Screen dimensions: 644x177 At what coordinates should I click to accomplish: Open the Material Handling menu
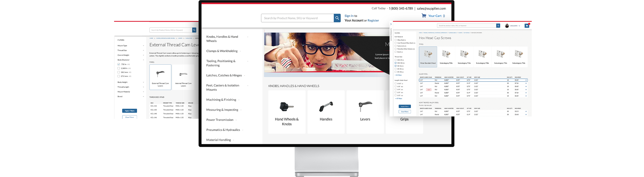[220, 140]
